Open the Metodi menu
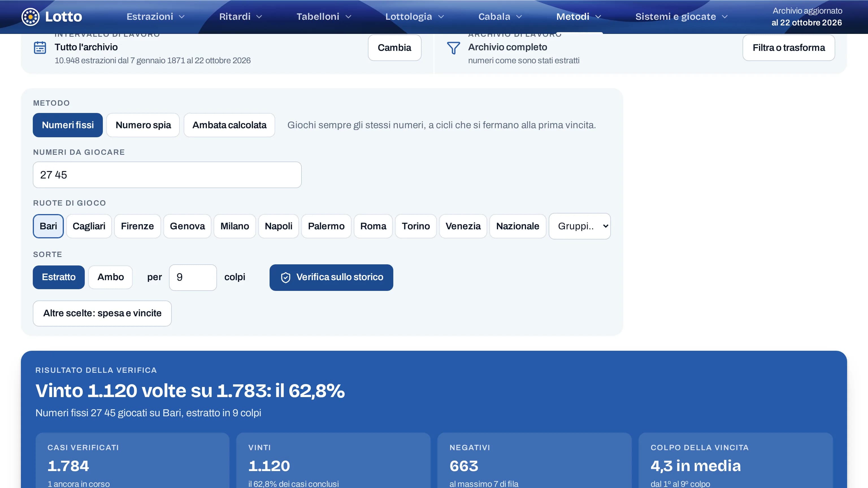The width and height of the screenshot is (868, 488). (x=579, y=16)
